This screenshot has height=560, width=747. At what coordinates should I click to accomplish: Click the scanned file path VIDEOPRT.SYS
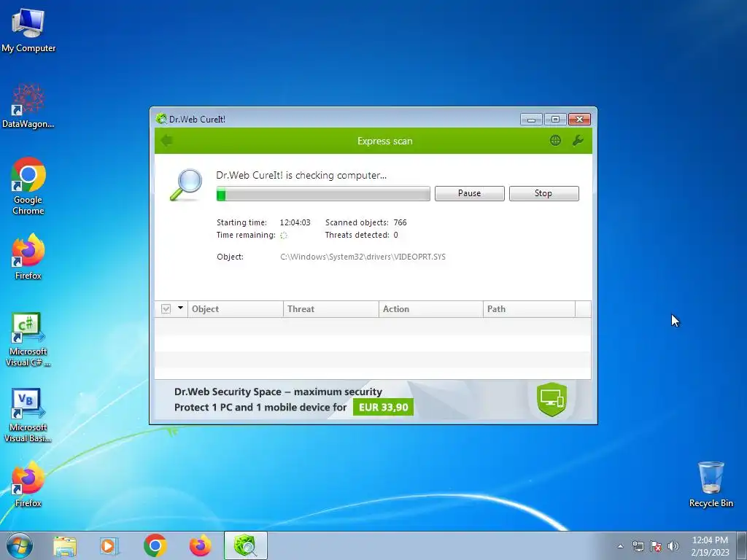(x=363, y=257)
